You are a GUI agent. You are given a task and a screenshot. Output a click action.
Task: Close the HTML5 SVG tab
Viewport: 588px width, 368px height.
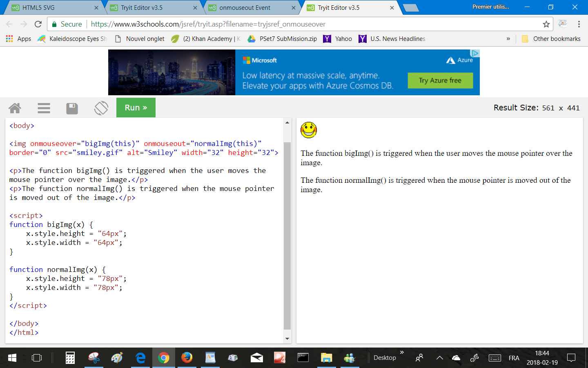96,7
